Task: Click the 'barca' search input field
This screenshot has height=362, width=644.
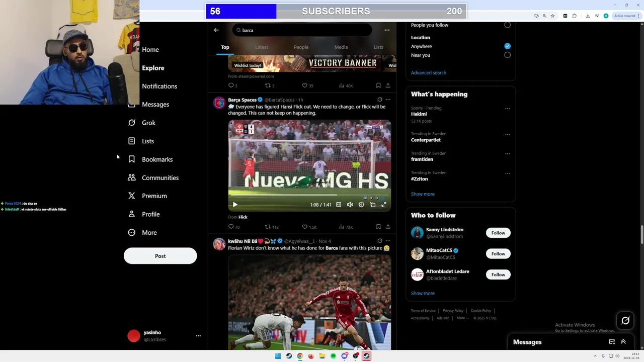Action: click(x=302, y=30)
